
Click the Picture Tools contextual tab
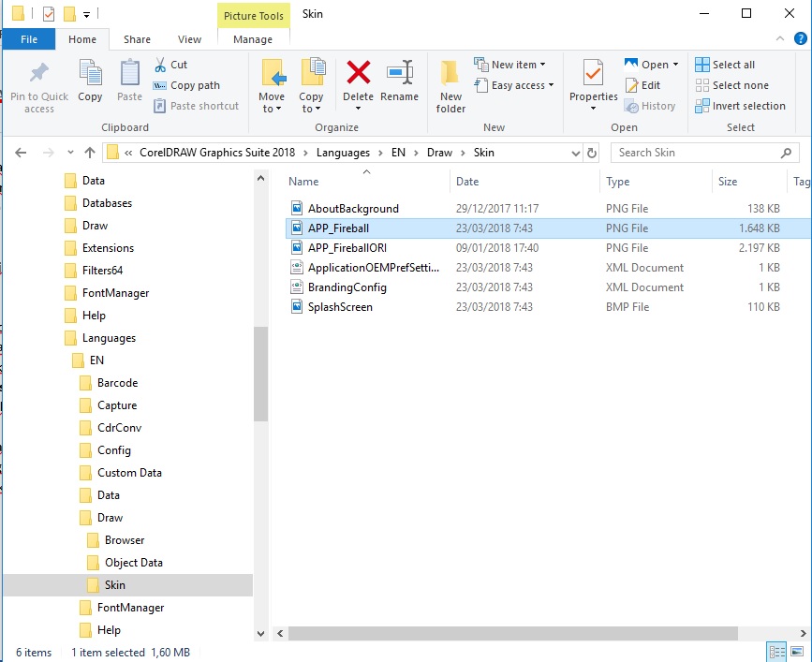254,16
